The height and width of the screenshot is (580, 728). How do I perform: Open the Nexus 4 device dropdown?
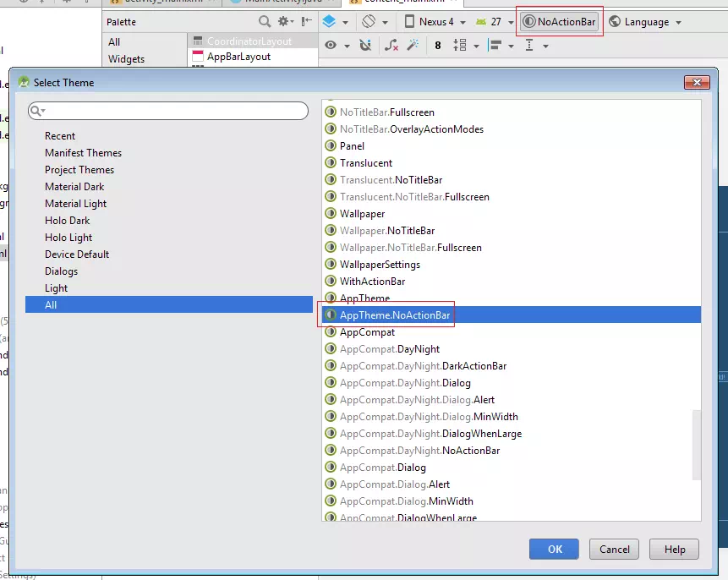(435, 22)
